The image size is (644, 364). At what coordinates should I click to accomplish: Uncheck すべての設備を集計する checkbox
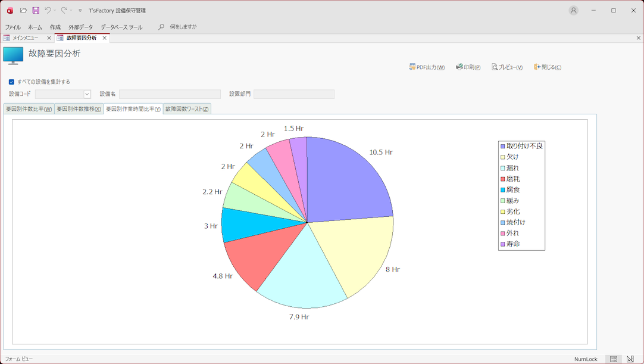pyautogui.click(x=11, y=82)
